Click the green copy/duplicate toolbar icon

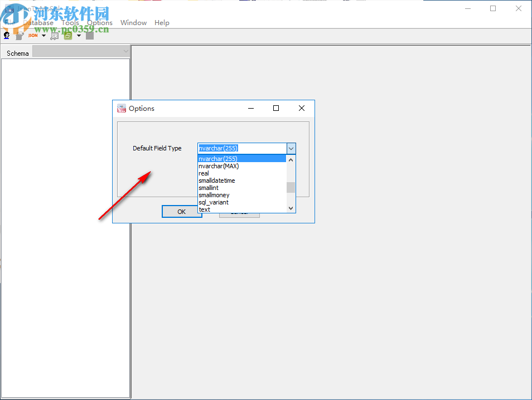pyautogui.click(x=67, y=35)
